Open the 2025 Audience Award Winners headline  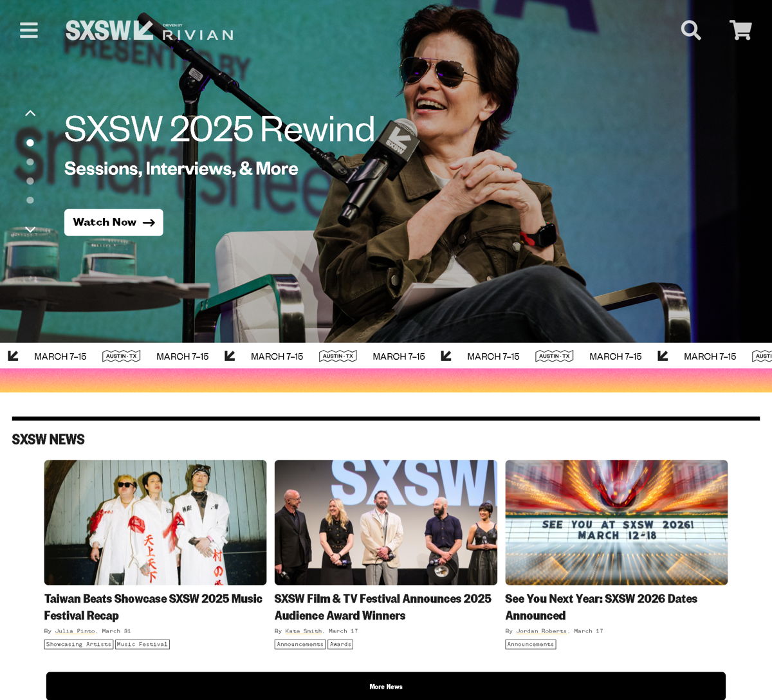(x=383, y=607)
